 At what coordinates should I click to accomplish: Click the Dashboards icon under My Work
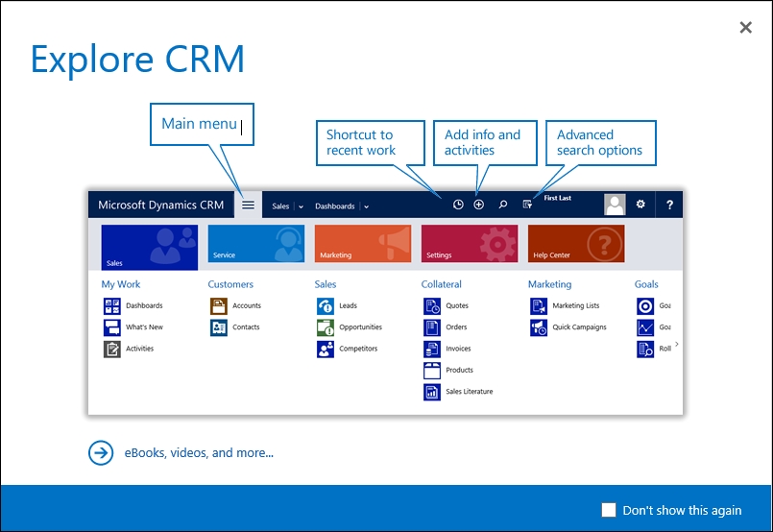click(x=112, y=305)
